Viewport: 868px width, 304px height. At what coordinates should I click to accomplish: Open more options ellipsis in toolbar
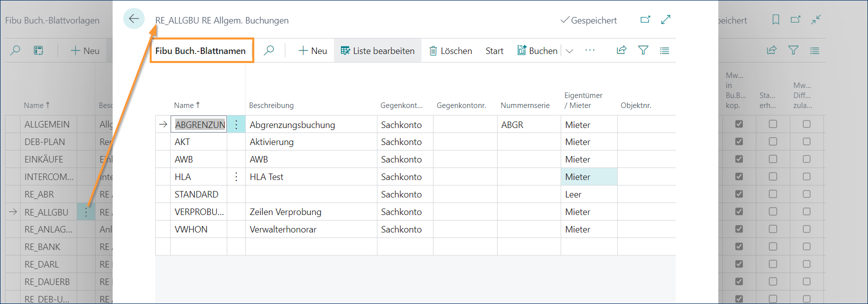[590, 50]
